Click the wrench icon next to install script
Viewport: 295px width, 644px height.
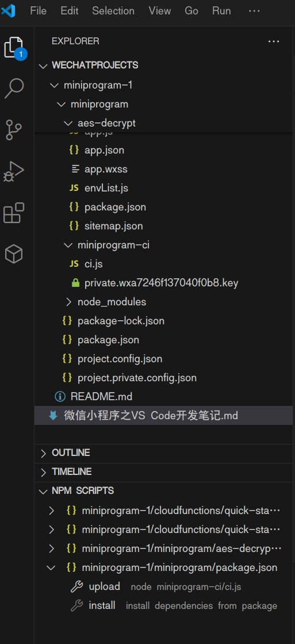[x=77, y=605]
